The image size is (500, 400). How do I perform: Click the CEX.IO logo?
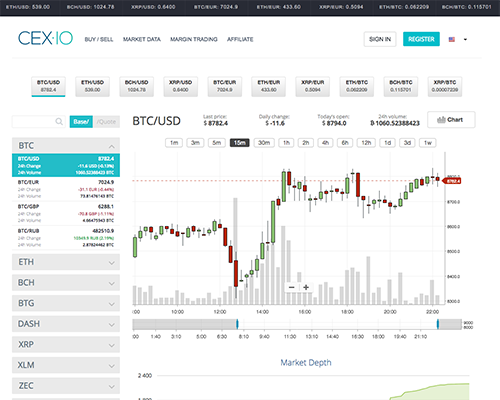click(45, 38)
